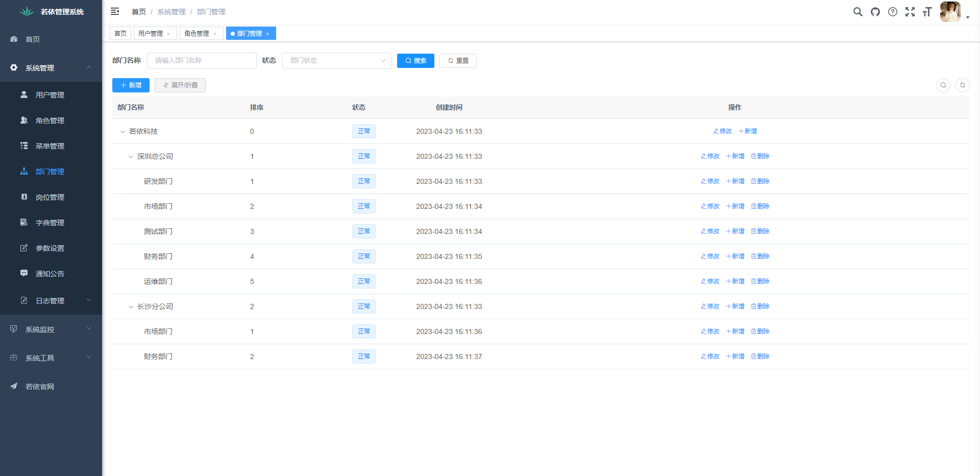The image size is (980, 476).
Task: Close the 用户管理 tab
Action: click(168, 34)
